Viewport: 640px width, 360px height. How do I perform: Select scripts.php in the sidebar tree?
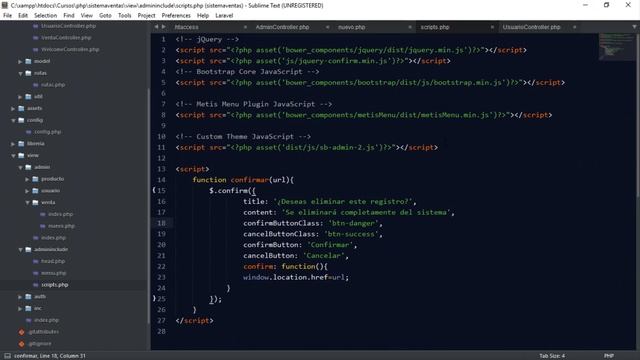[x=55, y=285]
